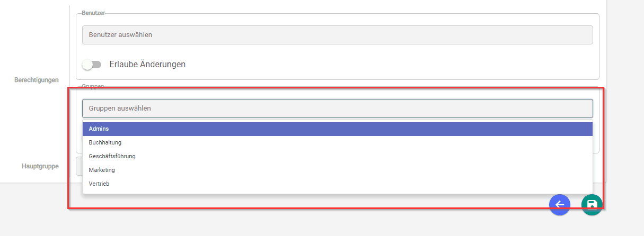644x236 pixels.
Task: Focus the Gruppen auswählen combo box
Action: coord(338,108)
